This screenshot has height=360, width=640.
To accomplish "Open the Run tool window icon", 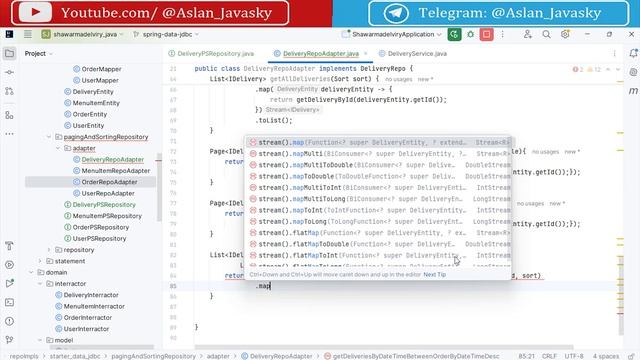I will pyautogui.click(x=9, y=283).
